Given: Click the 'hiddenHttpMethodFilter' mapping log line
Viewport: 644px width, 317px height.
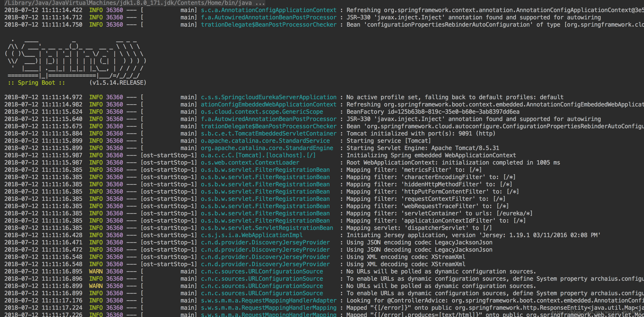Looking at the screenshot, I should [x=429, y=184].
